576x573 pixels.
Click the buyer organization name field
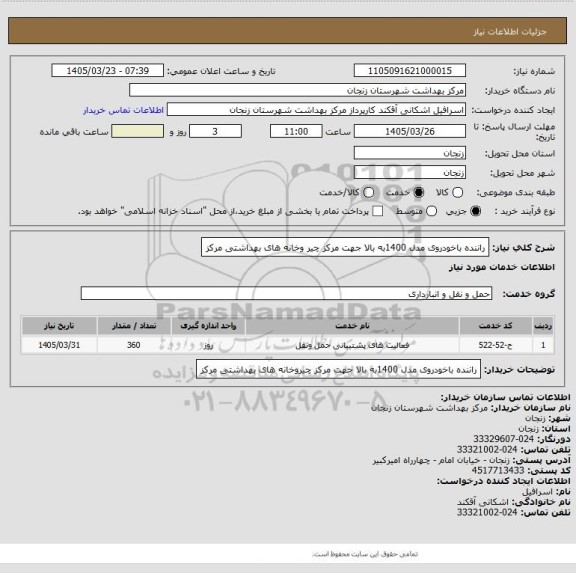pyautogui.click(x=298, y=90)
